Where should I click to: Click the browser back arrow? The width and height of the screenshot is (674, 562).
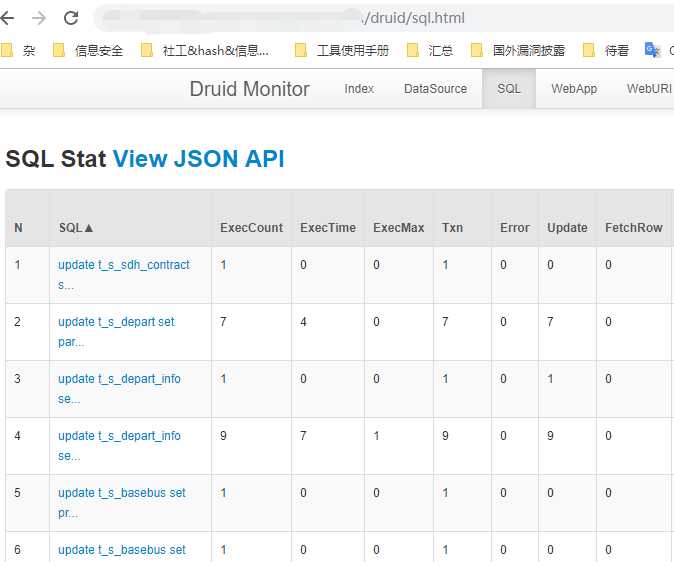(7, 18)
